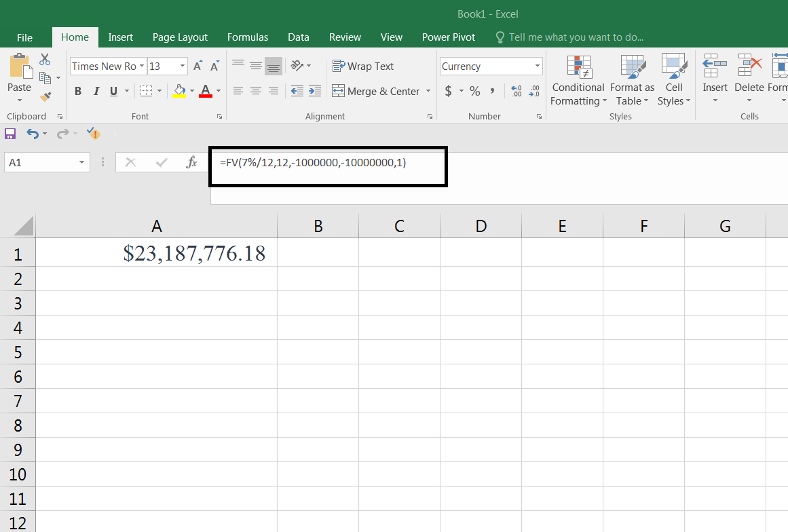Open Conditional Formatting menu

[578, 80]
